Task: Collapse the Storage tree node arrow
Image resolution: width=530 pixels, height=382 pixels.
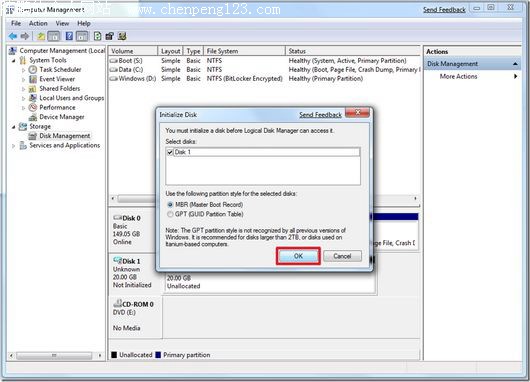Action: 14,127
